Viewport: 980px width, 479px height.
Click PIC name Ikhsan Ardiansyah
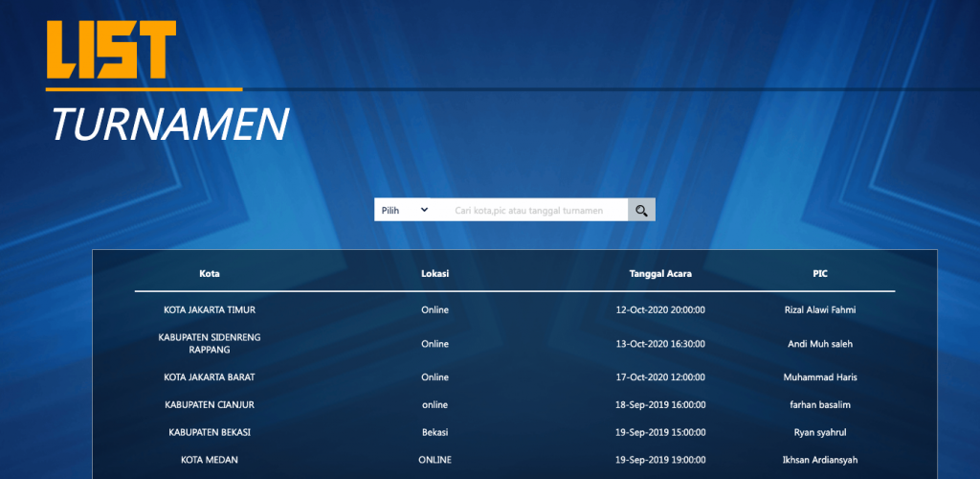pos(819,460)
